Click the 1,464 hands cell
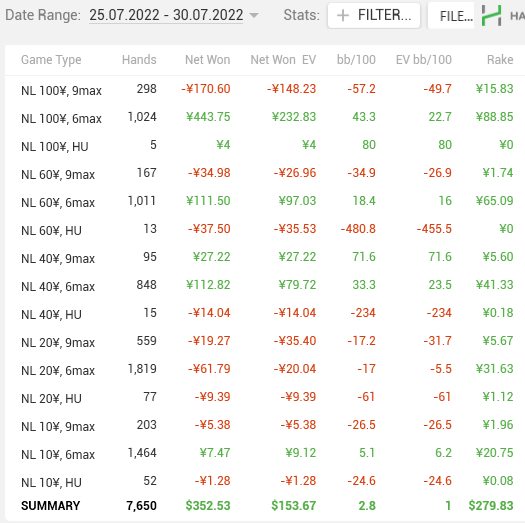 tap(142, 453)
